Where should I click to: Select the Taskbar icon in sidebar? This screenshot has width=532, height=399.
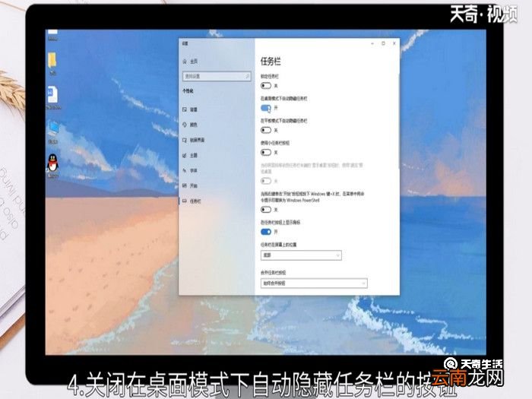click(x=185, y=201)
